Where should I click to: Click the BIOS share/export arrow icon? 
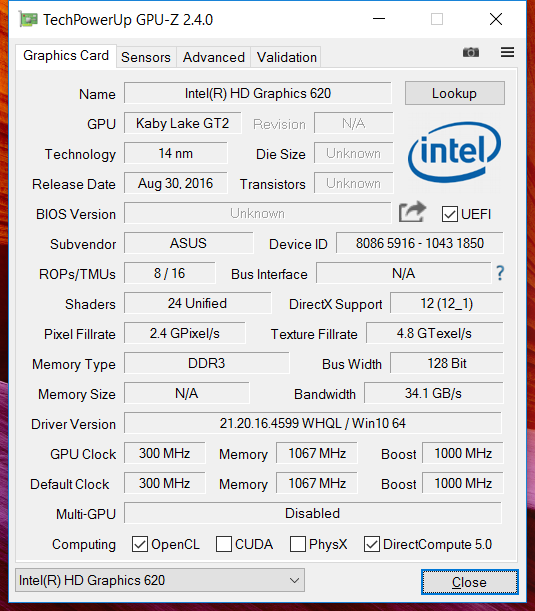[412, 212]
